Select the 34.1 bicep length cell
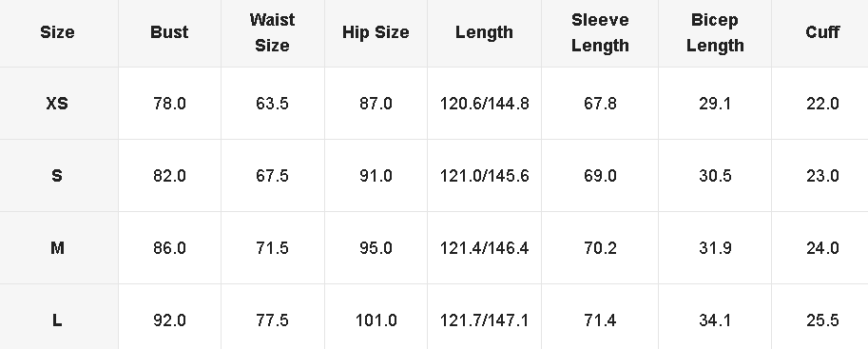The width and height of the screenshot is (868, 349). 715,320
